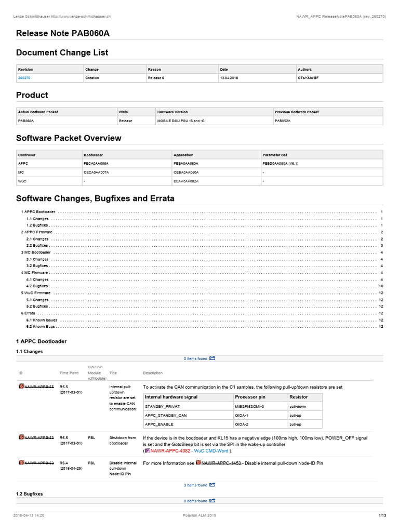Select hardware version MOBILE DCU PSU -B and -C
The image size is (399, 532).
[x=181, y=121]
